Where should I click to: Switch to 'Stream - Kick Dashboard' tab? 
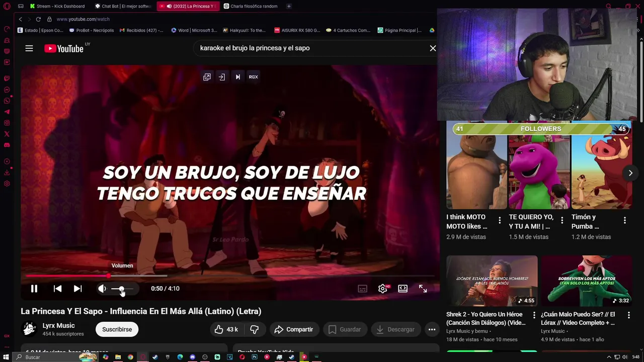point(57,6)
